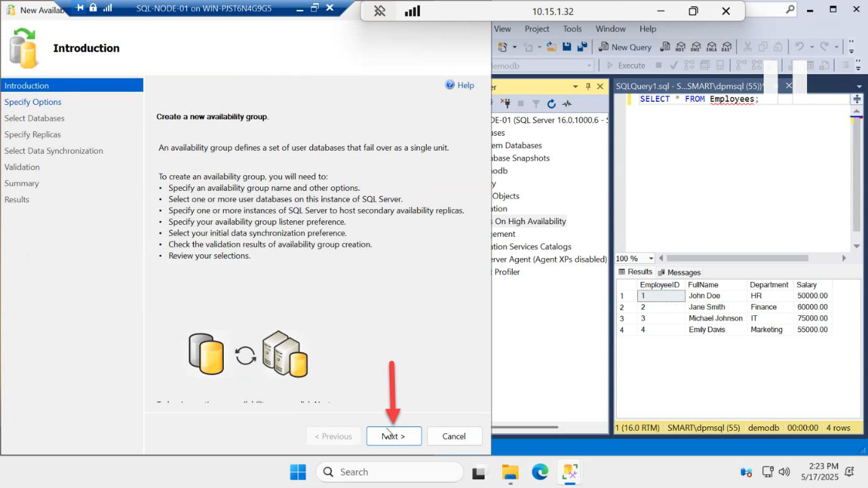868x488 pixels.
Task: Open the View menu in SSMS
Action: click(x=502, y=29)
